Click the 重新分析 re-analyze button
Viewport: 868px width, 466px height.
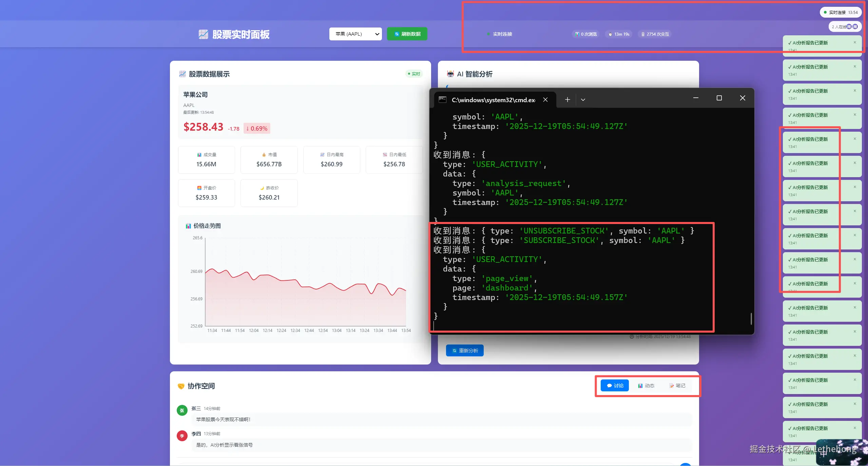(x=464, y=350)
